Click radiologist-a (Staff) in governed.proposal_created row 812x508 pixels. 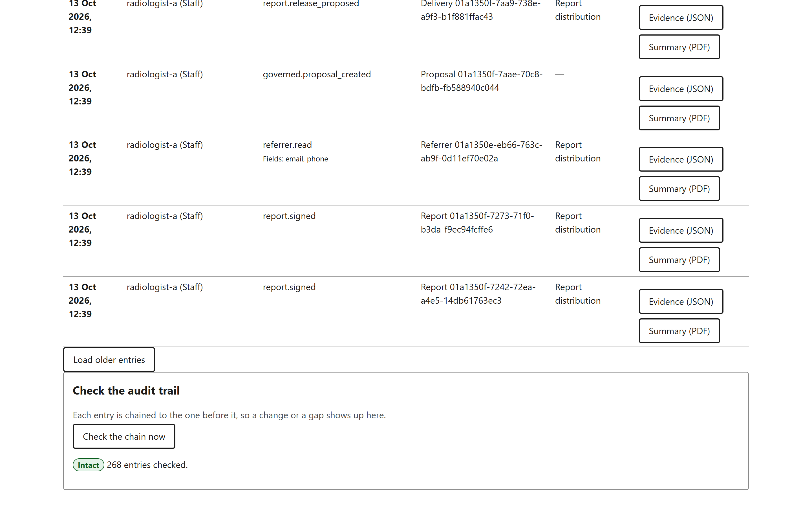click(165, 74)
